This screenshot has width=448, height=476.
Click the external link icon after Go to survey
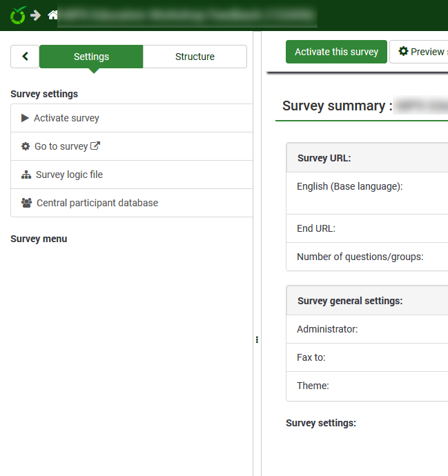[x=95, y=146]
